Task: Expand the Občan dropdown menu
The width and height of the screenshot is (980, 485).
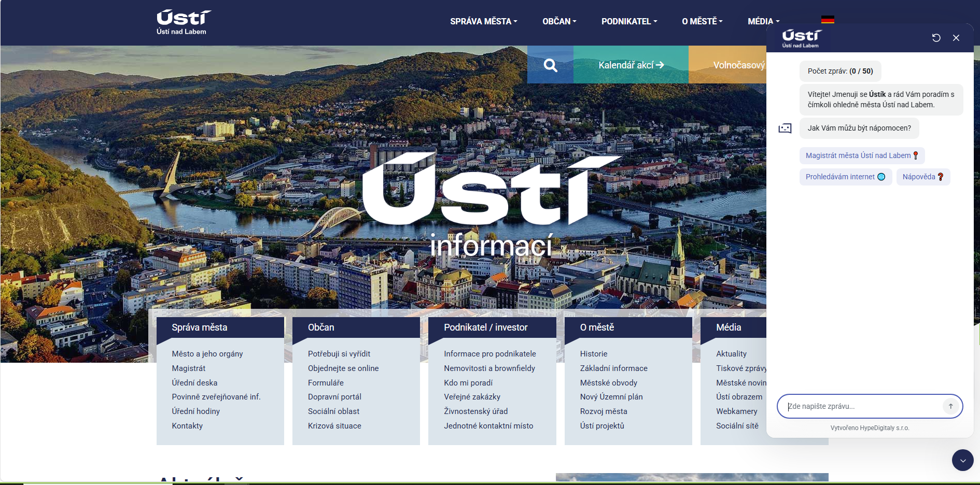Action: (x=559, y=21)
